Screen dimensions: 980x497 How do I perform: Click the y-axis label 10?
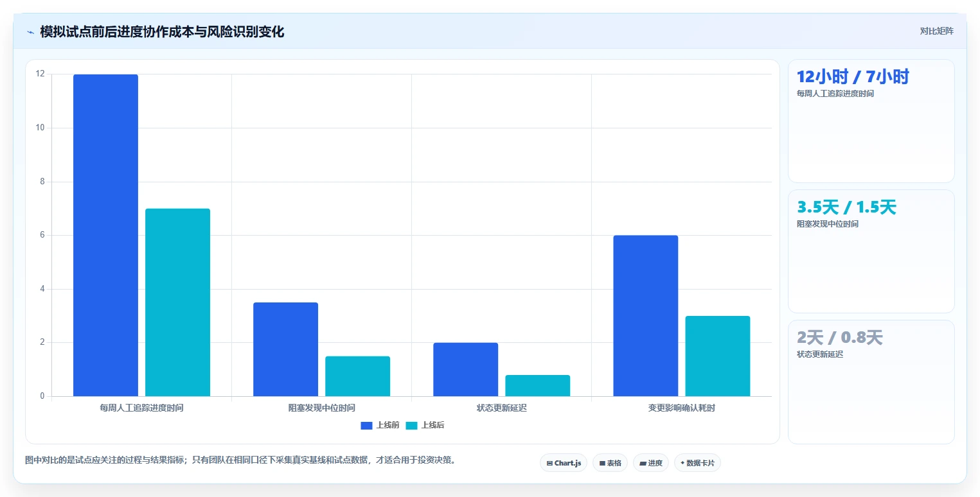[40, 128]
